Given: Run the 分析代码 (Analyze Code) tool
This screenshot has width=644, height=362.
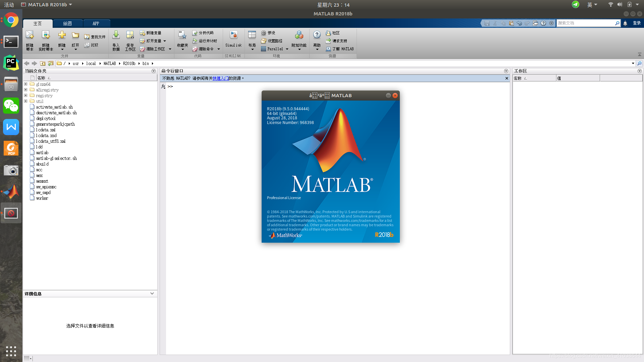Looking at the screenshot, I should 204,33.
